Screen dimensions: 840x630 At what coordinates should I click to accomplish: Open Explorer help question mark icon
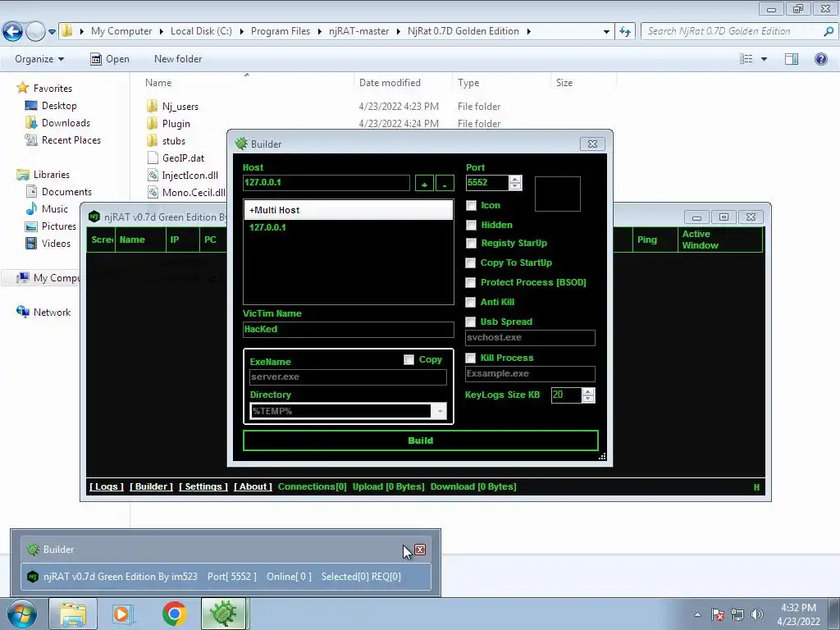[x=820, y=59]
